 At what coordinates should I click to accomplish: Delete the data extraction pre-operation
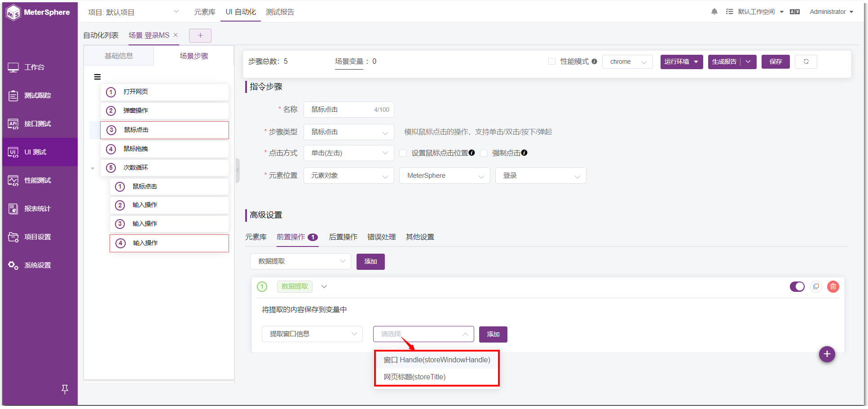[833, 286]
